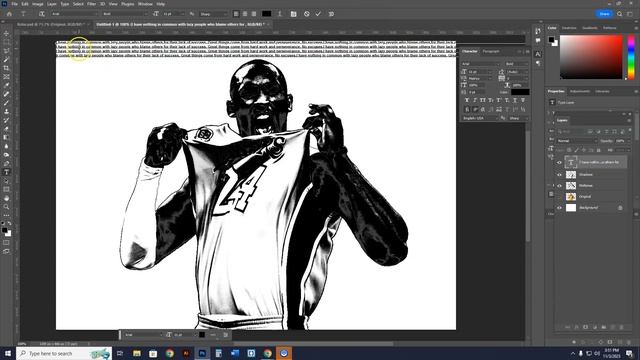Click Character panel color swatch

520,92
